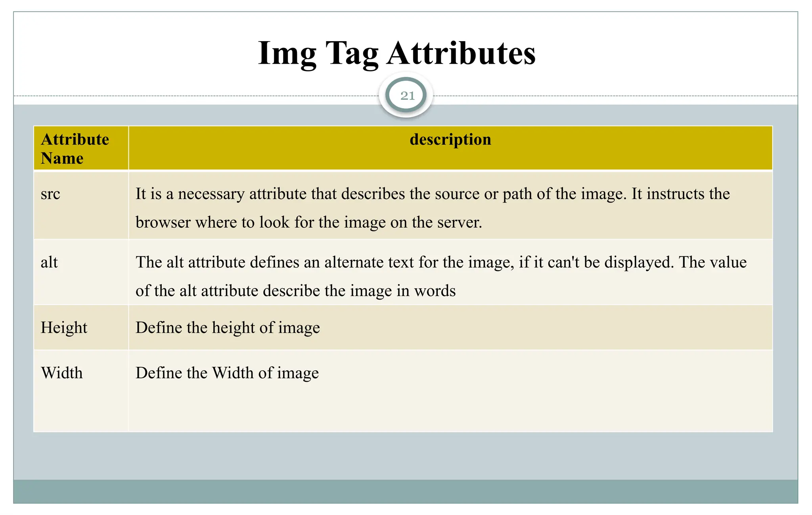Image resolution: width=812 pixels, height=515 pixels.
Task: Click the empty area below Width description
Action: 450,408
